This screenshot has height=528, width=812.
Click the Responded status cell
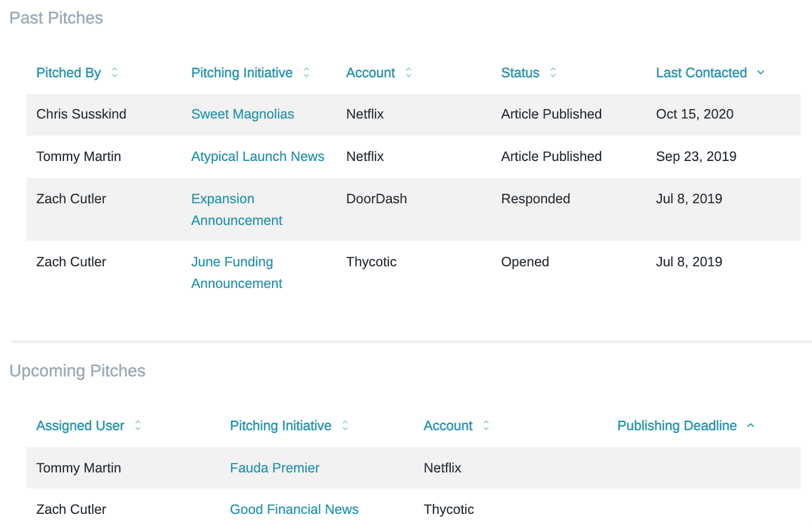(536, 199)
